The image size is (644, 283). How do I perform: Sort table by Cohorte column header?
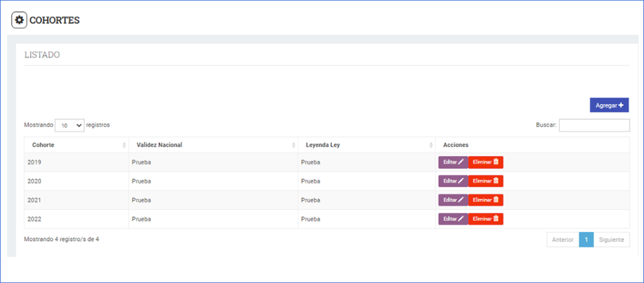tap(75, 145)
